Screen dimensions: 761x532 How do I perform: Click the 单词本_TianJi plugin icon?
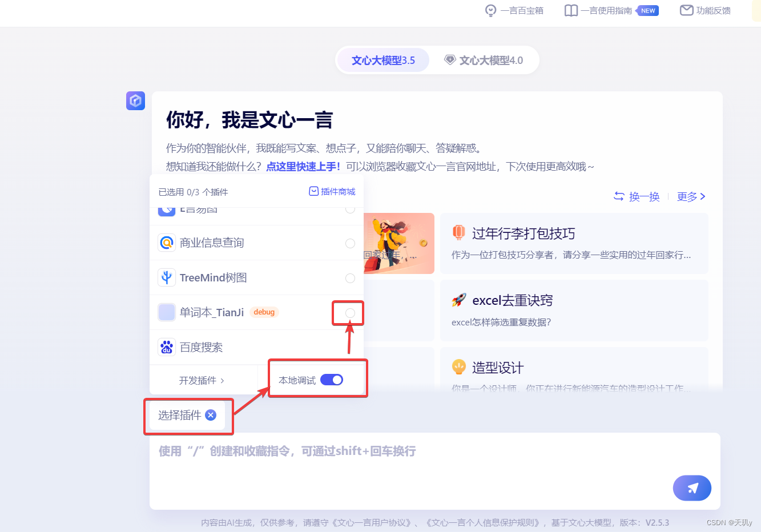pyautogui.click(x=167, y=312)
